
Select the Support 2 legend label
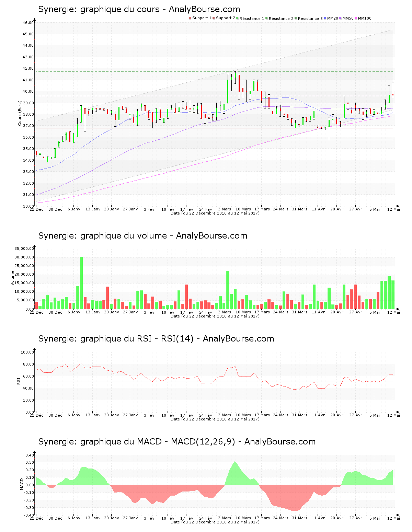click(x=226, y=18)
